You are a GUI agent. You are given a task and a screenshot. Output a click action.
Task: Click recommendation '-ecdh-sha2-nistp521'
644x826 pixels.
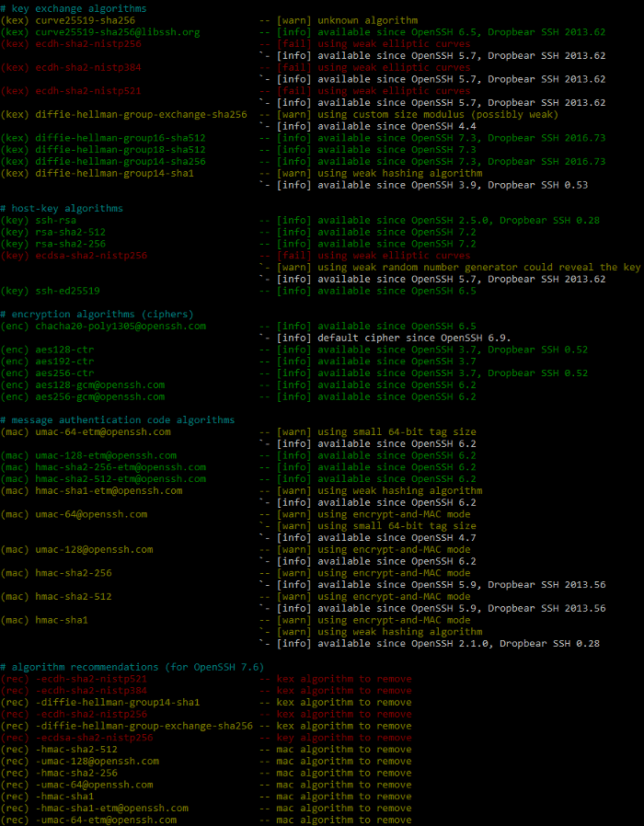tap(91, 679)
